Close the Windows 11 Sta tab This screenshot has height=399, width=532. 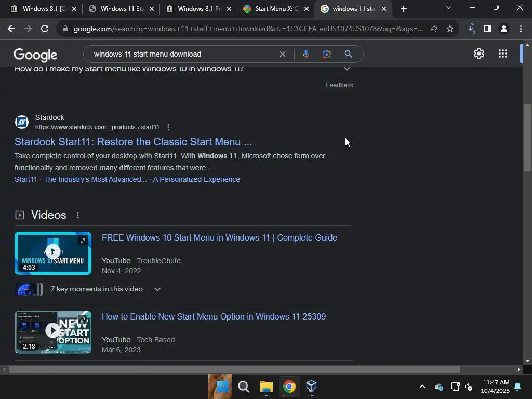(152, 9)
